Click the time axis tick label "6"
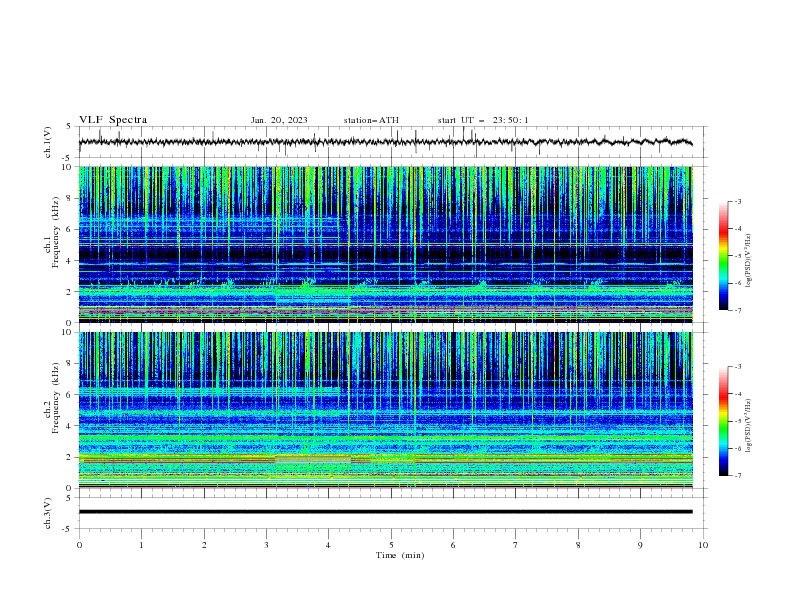The image size is (792, 612). click(x=453, y=545)
